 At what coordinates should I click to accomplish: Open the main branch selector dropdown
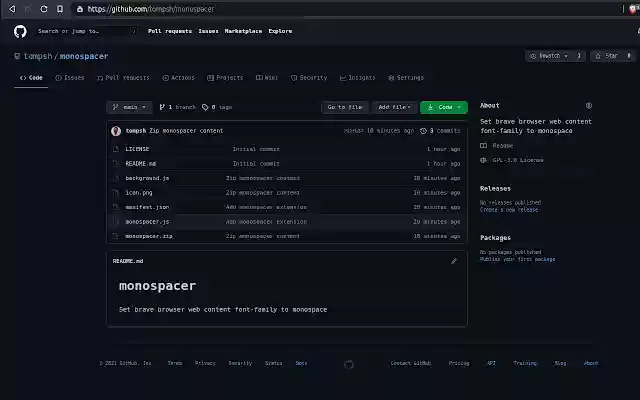coord(129,107)
